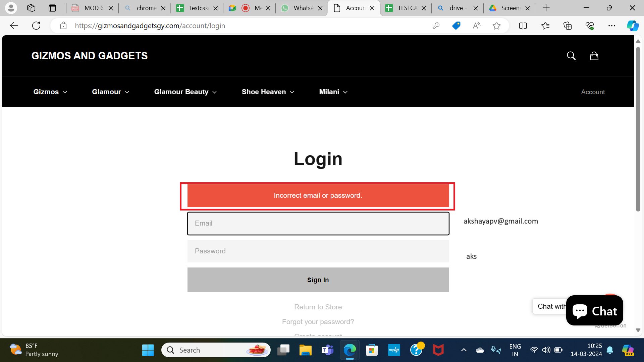644x362 pixels.
Task: Open Microsoft Edge from taskbar
Action: (350, 350)
